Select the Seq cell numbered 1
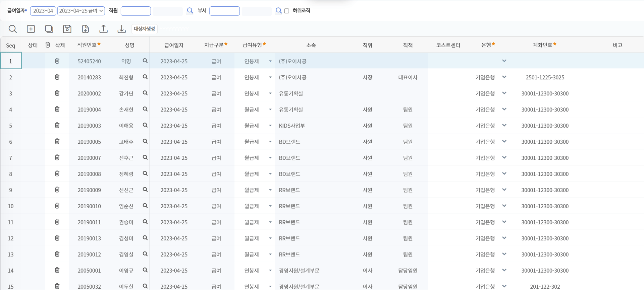Viewport: 644px width, 290px height. tap(11, 61)
